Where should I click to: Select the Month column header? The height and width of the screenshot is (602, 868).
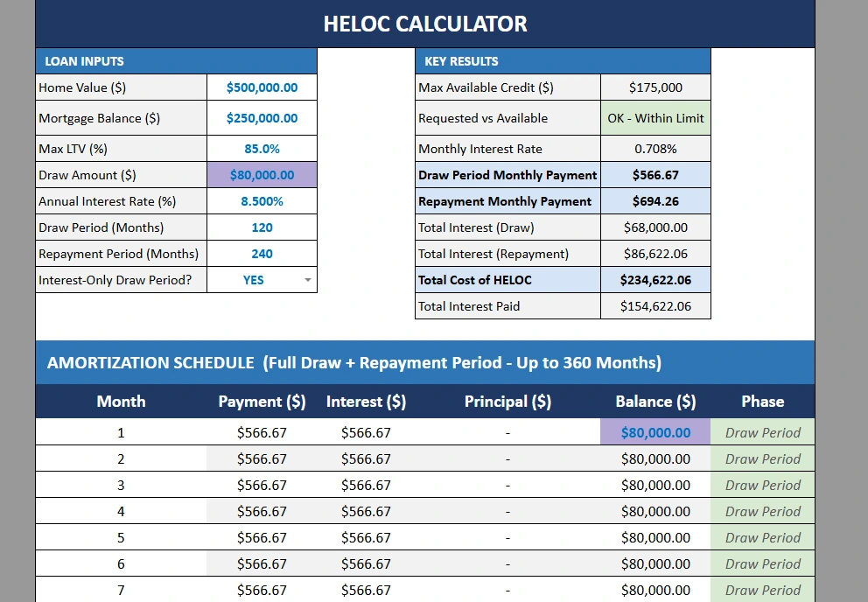click(121, 402)
